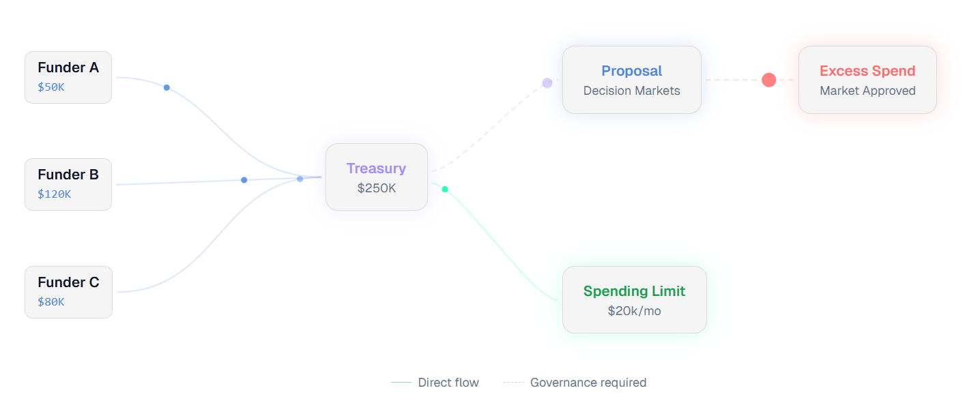Click the green dot on the Spending Limit flow

(x=445, y=189)
